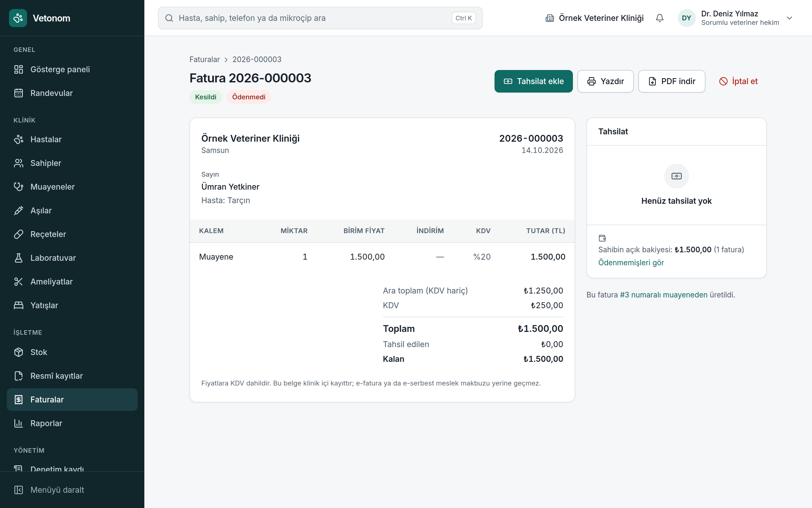Screen dimensions: 812x508
Task: Click the Randevular calendar icon
Action: coord(18,93)
